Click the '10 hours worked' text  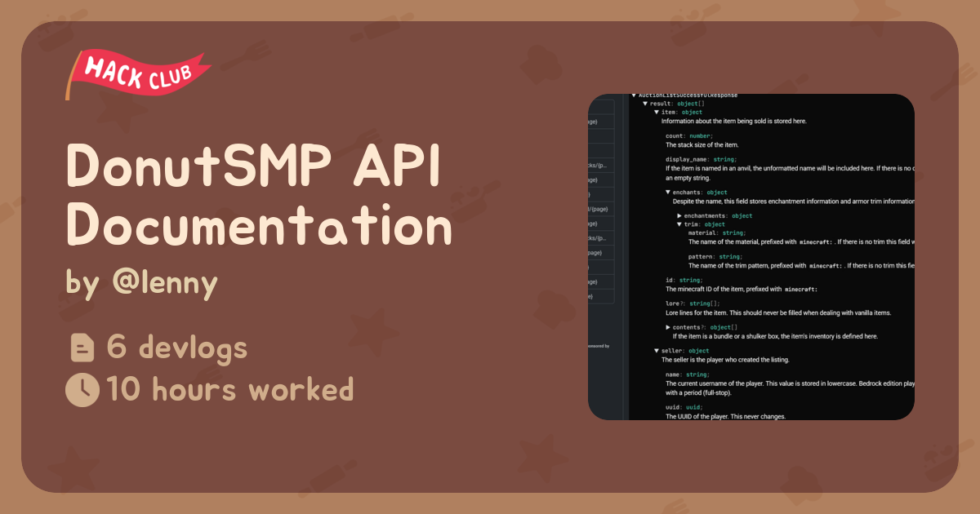[x=230, y=390]
